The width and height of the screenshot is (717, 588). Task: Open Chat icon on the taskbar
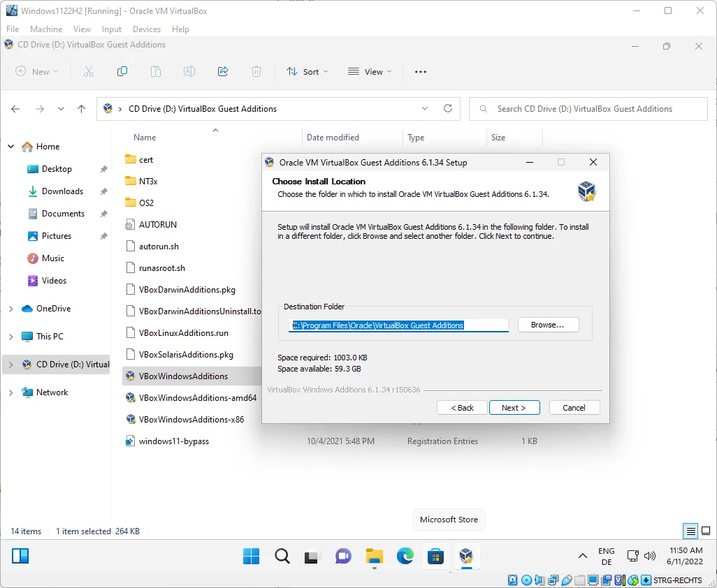click(x=343, y=556)
